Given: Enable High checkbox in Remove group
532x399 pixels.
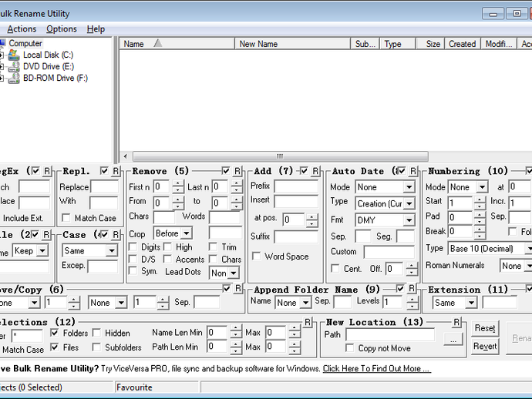Looking at the screenshot, I should pyautogui.click(x=167, y=246).
